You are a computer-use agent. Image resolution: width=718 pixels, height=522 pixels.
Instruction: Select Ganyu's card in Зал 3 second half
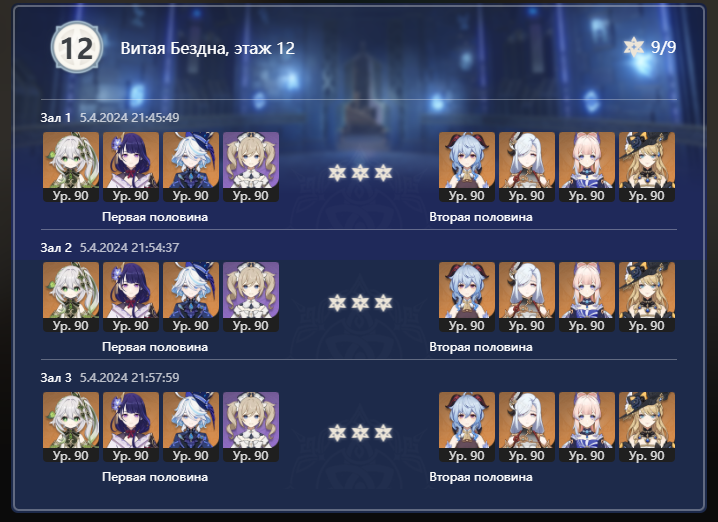(467, 427)
